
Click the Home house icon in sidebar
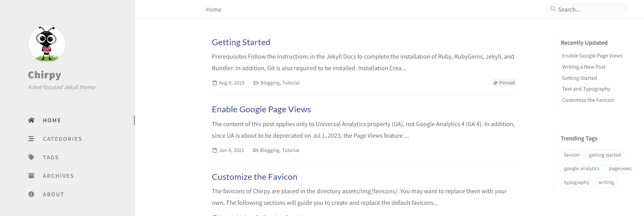31,120
